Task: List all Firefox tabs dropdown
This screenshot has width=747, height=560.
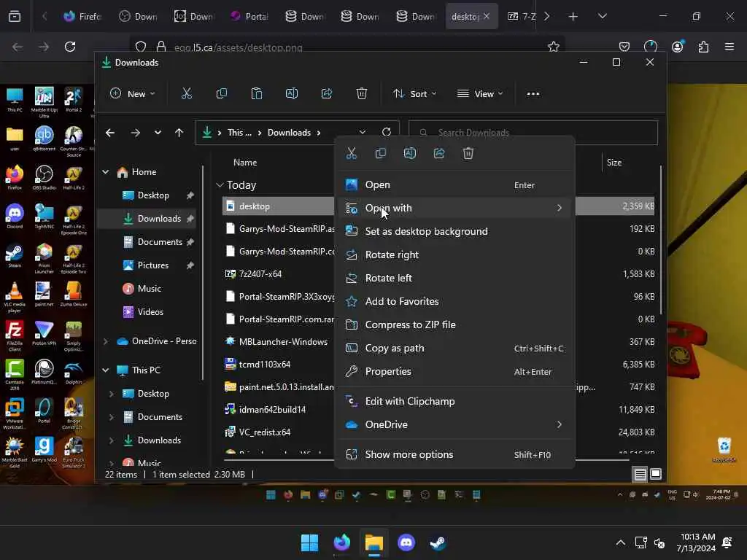Action: pyautogui.click(x=602, y=16)
